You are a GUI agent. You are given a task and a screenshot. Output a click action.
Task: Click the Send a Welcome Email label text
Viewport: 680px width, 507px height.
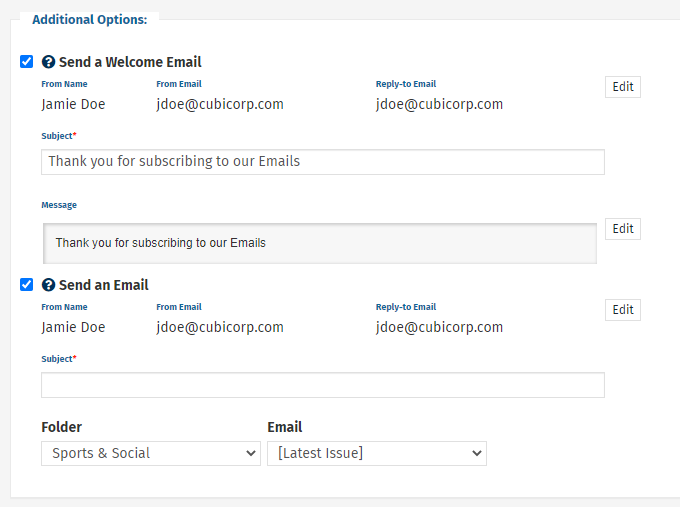130,62
